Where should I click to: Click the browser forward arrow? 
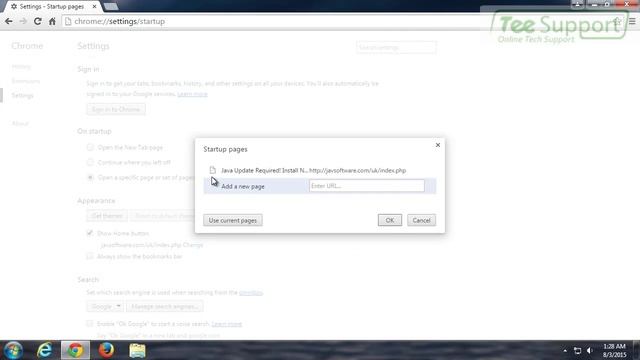point(23,21)
